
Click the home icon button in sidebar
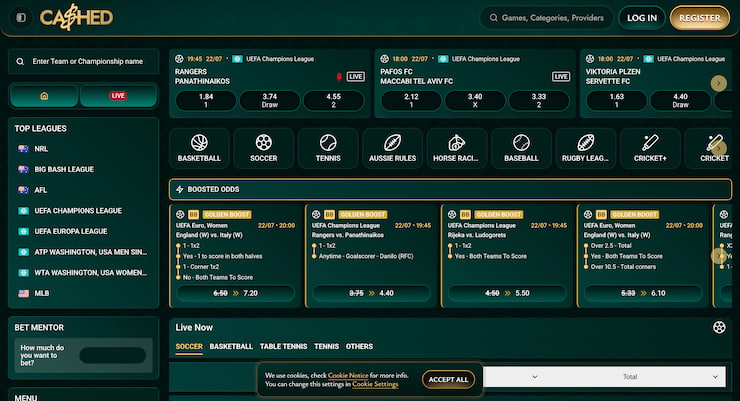coord(44,96)
